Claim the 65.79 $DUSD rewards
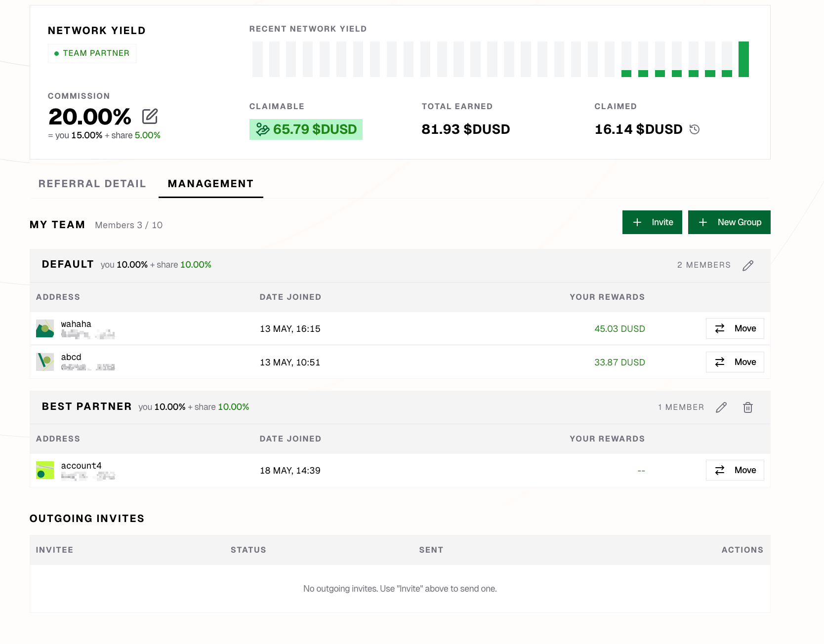This screenshot has width=824, height=644. (306, 129)
